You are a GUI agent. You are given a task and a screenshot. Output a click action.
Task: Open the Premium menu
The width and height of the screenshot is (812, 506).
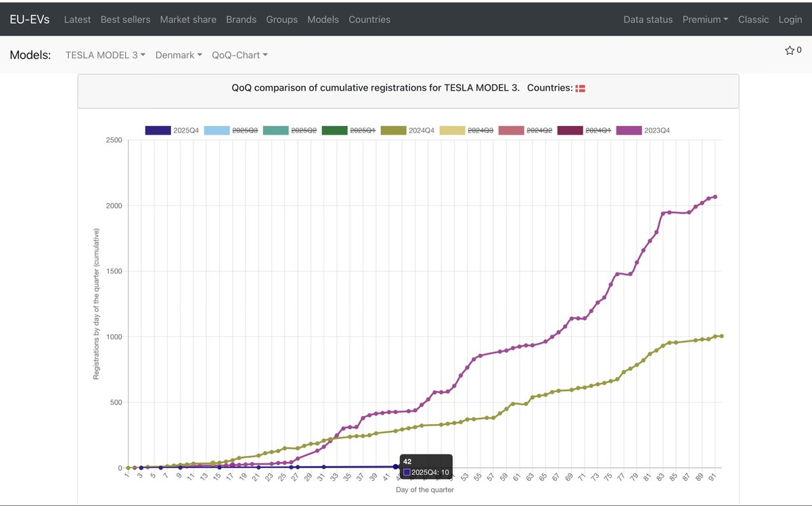704,20
